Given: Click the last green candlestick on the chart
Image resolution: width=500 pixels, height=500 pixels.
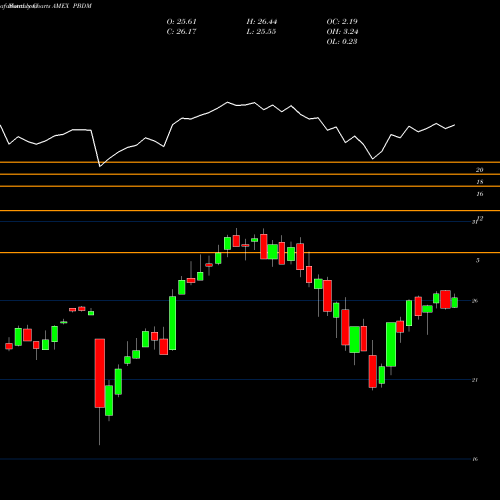Looking at the screenshot, I should tap(455, 302).
